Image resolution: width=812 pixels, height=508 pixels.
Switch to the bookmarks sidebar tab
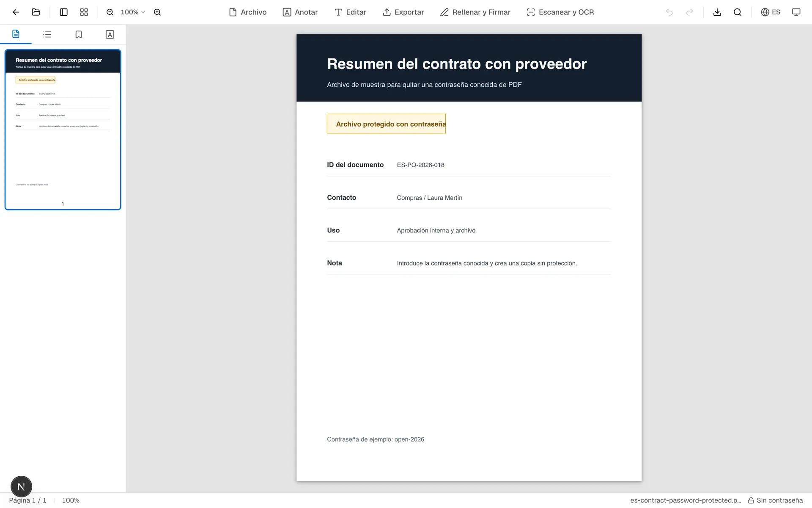[79, 34]
